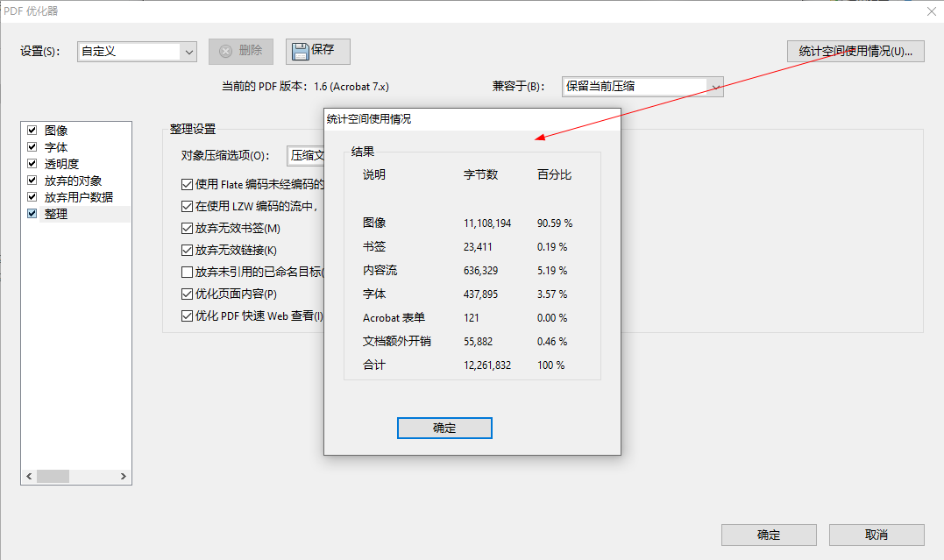Select 放弃用户数据 panel item
This screenshot has width=944, height=560.
[x=79, y=197]
